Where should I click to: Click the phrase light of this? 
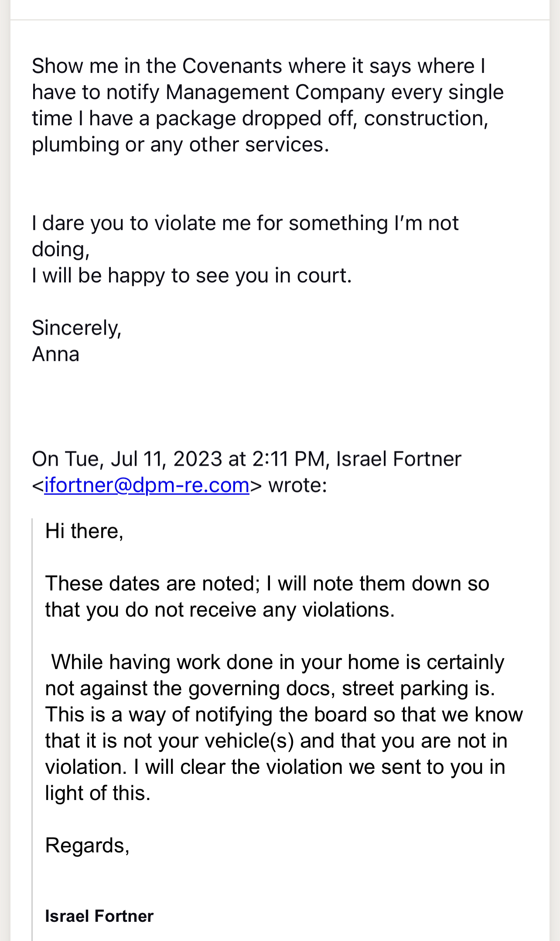pos(98,793)
